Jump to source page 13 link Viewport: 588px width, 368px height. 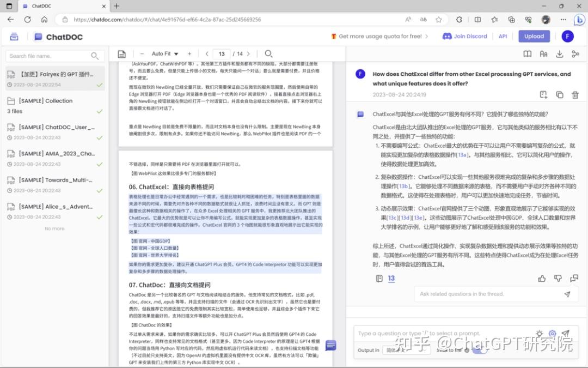(391, 278)
